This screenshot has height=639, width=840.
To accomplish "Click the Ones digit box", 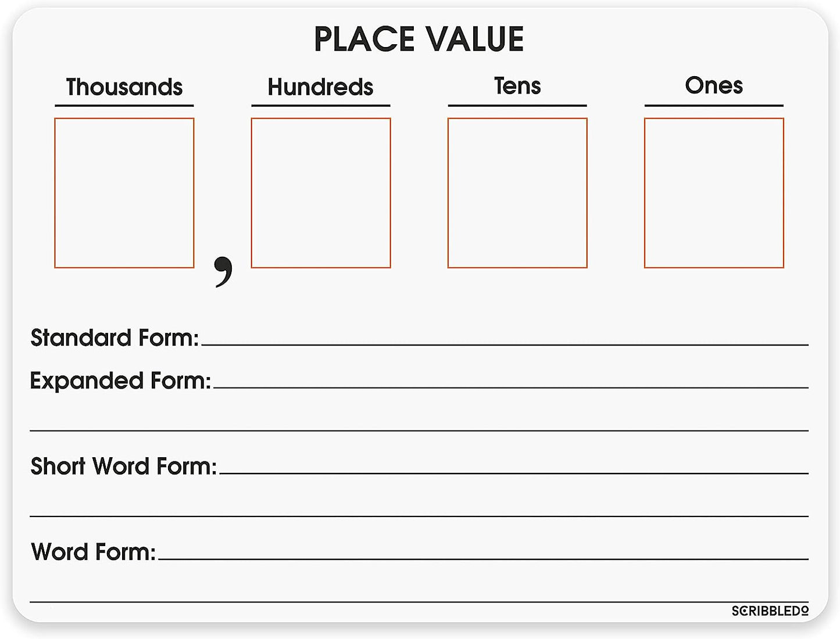I will coord(714,193).
